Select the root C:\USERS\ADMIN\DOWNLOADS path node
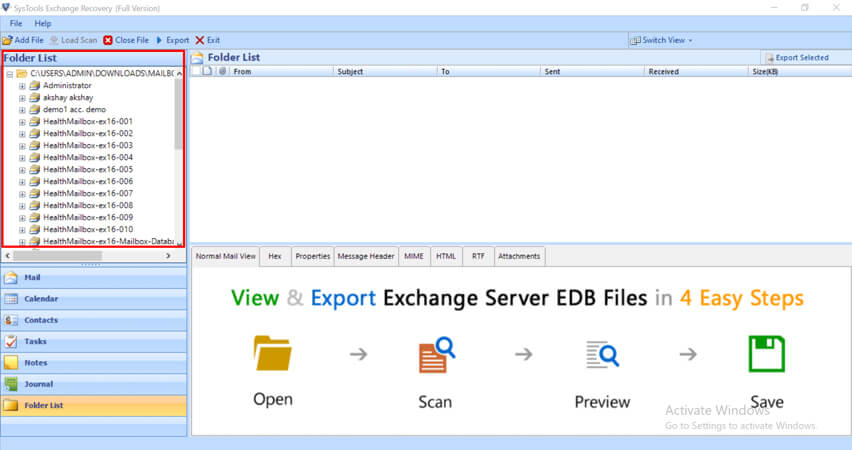Screen dimensions: 852x450 tap(102, 73)
